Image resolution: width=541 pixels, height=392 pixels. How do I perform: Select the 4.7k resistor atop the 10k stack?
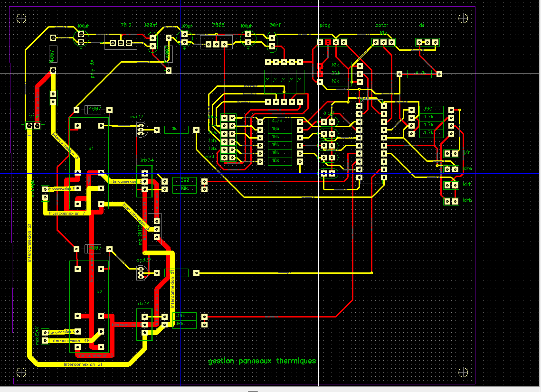click(x=280, y=121)
